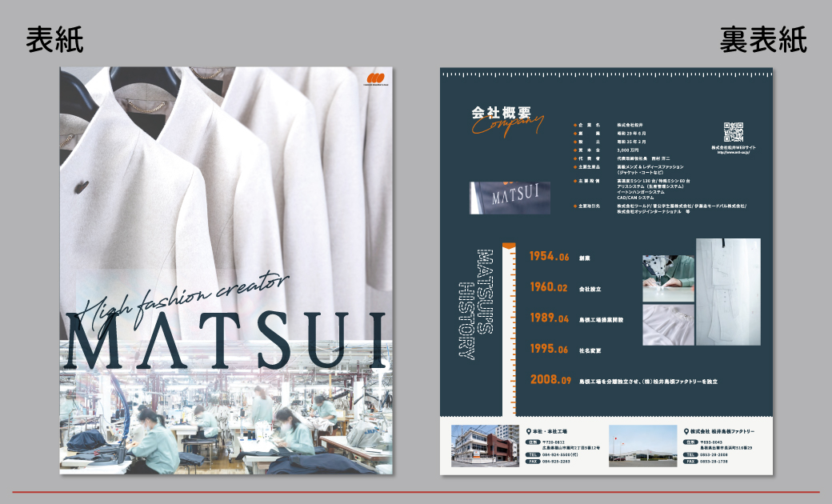
Task: Click the 0853-28-1738 fax number
Action: [714, 462]
